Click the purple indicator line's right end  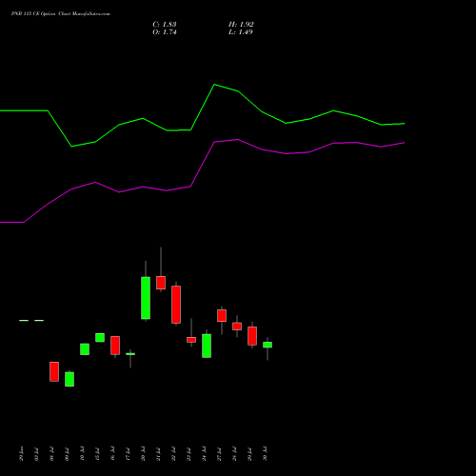[x=404, y=143]
